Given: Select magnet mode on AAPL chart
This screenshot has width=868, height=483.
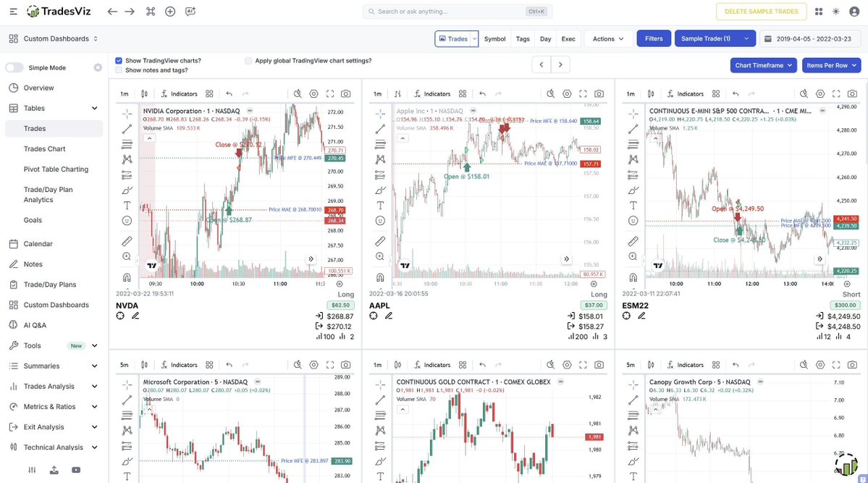Looking at the screenshot, I should (x=380, y=277).
